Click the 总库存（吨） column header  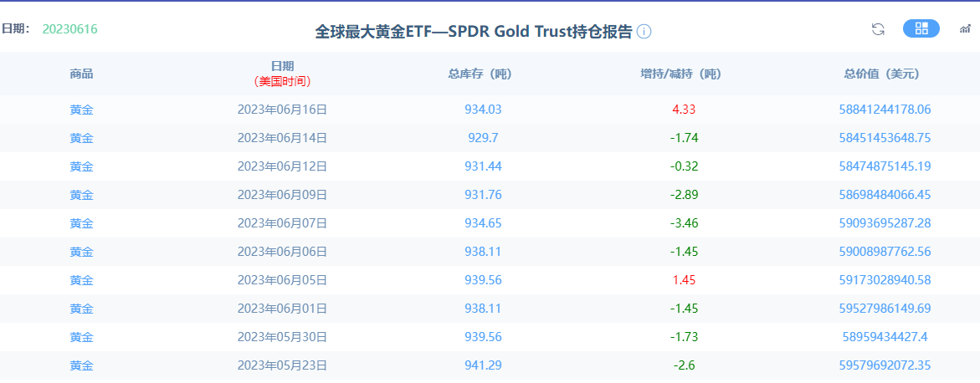click(x=483, y=74)
